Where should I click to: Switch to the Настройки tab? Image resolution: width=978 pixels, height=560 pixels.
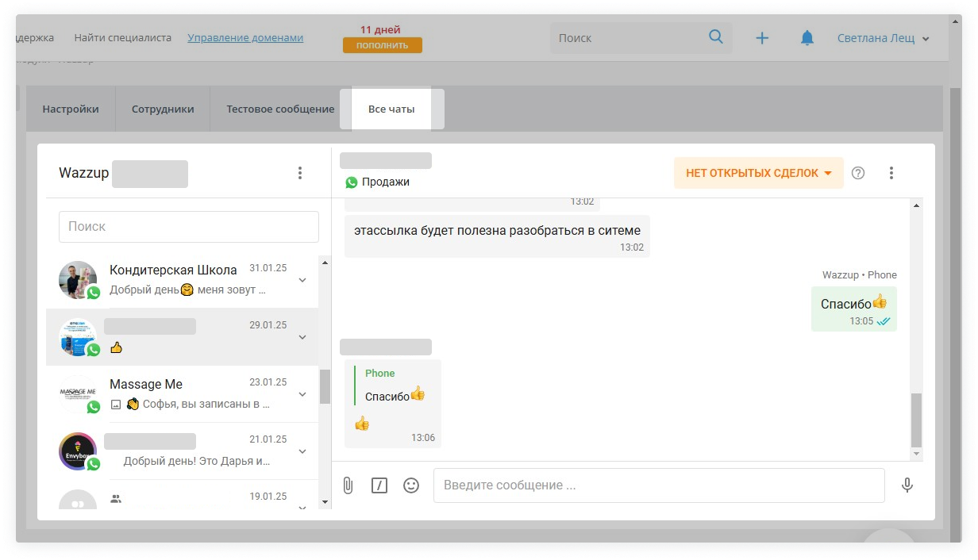71,109
